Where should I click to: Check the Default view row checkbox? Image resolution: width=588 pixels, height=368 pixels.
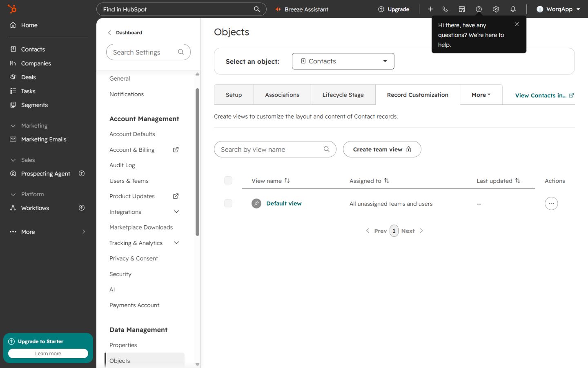pos(228,203)
